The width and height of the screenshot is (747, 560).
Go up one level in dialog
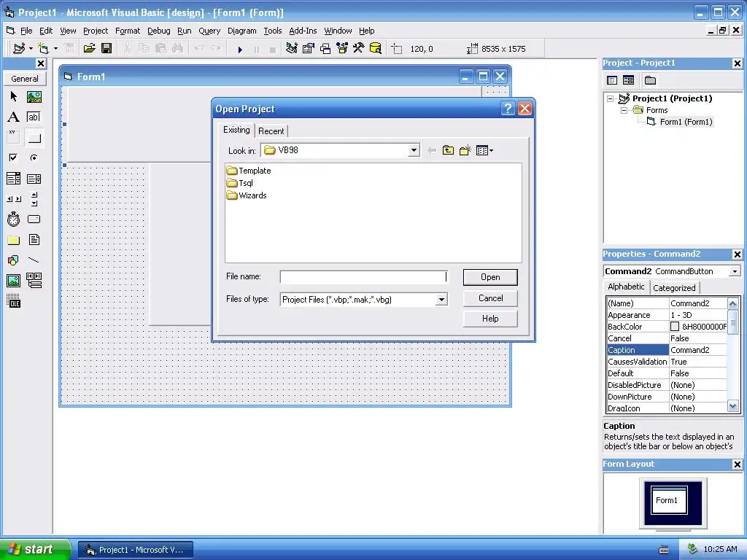click(448, 150)
